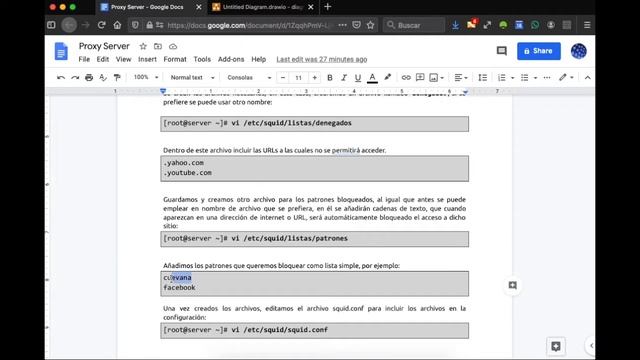
Task: Open the Help menu
Action: tap(258, 59)
